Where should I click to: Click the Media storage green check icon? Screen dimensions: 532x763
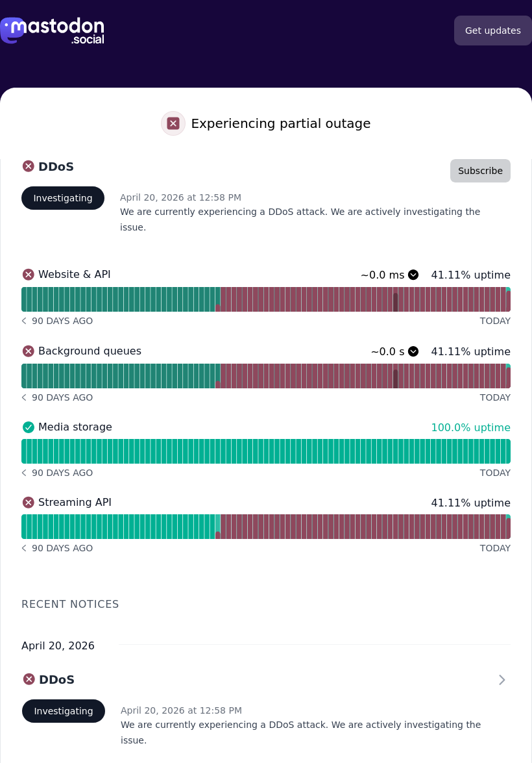click(29, 427)
